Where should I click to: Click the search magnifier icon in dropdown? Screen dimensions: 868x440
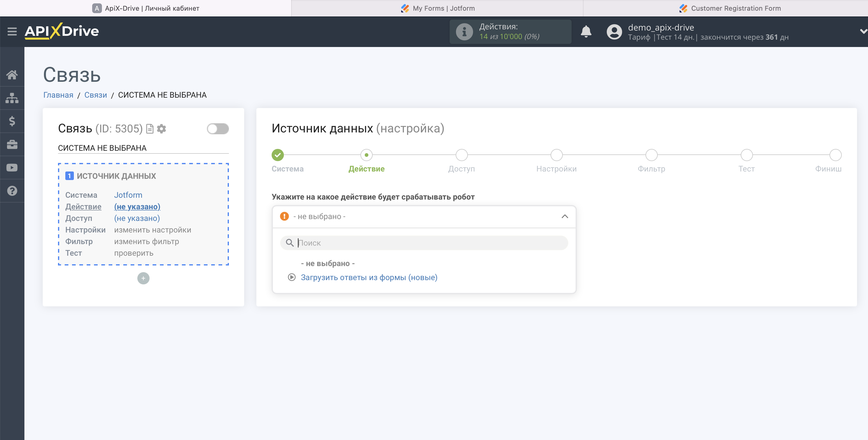point(290,243)
